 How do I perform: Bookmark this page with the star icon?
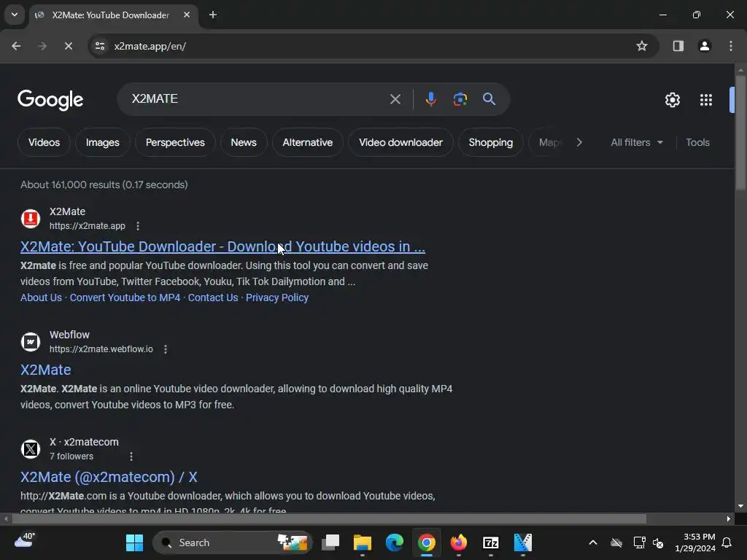pos(642,46)
